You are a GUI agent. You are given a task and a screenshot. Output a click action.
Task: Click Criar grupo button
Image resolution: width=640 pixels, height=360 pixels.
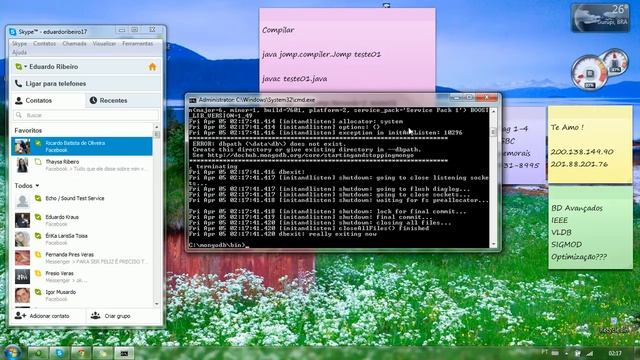(124, 316)
